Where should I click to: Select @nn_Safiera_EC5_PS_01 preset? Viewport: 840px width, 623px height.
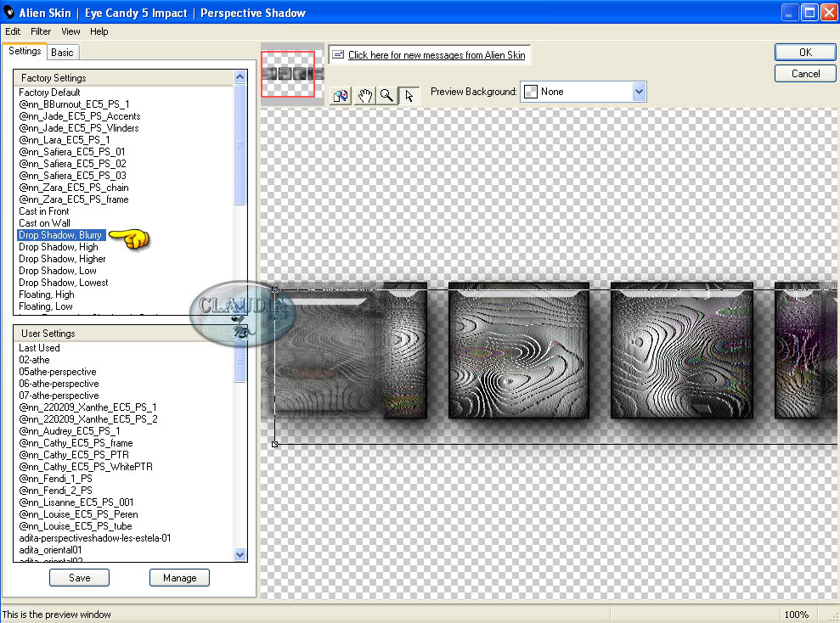(x=72, y=151)
